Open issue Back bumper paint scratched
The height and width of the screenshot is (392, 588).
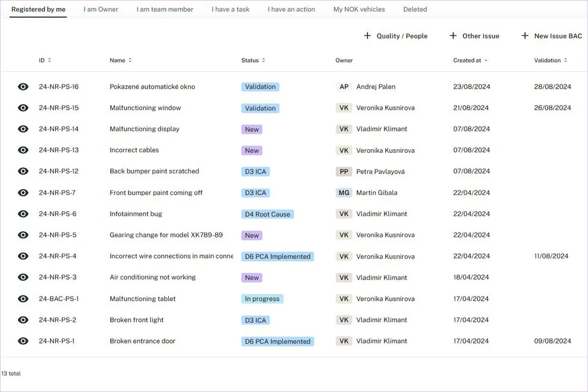154,171
